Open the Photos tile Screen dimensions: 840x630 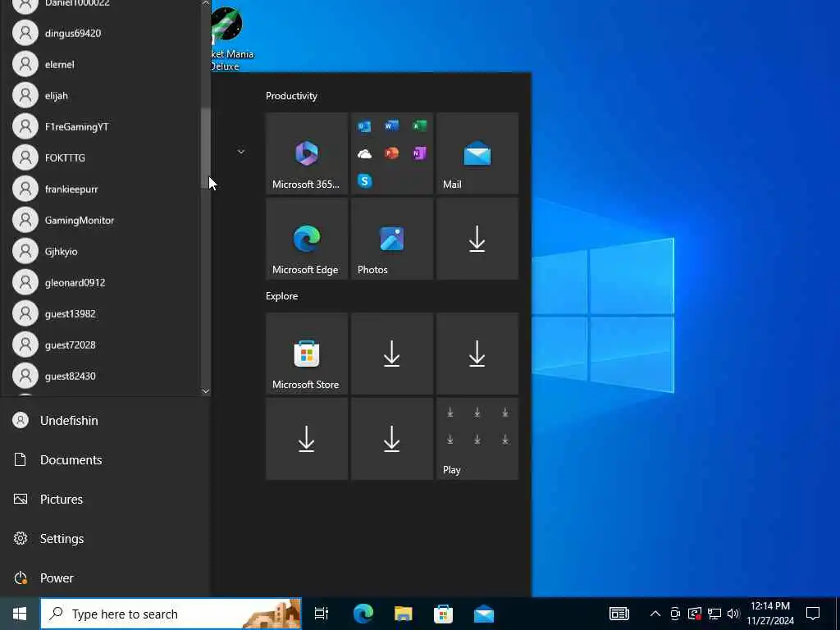click(392, 239)
